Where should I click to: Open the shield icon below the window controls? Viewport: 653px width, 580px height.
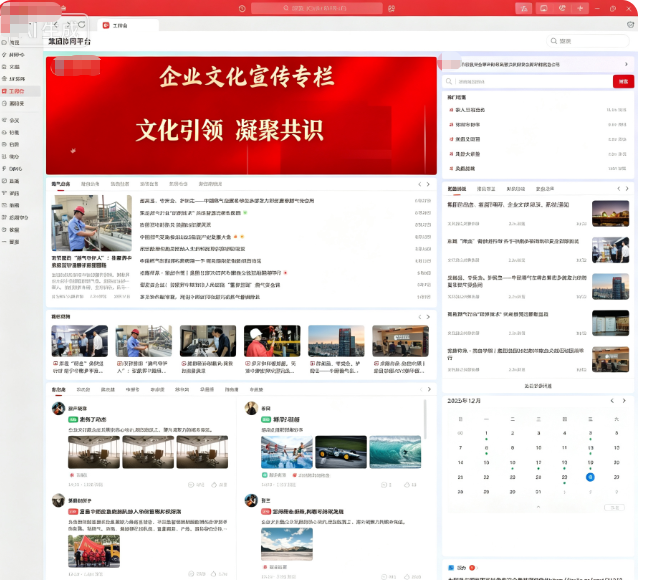click(631, 25)
